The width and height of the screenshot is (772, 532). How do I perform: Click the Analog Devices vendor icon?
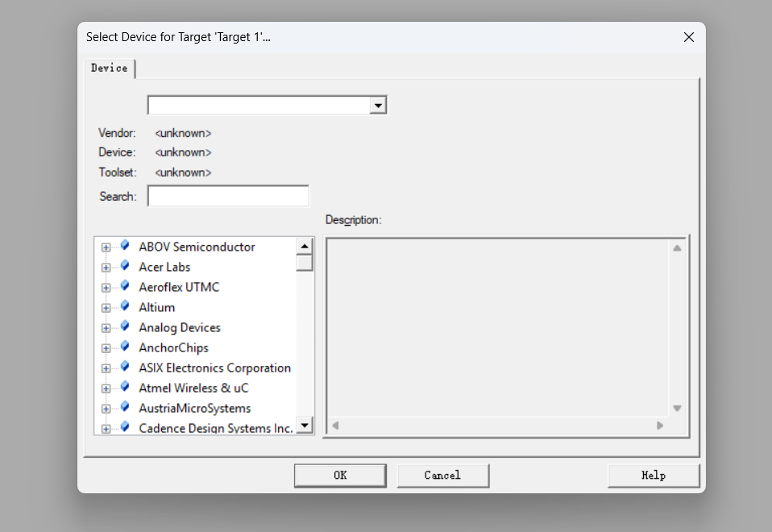point(125,326)
